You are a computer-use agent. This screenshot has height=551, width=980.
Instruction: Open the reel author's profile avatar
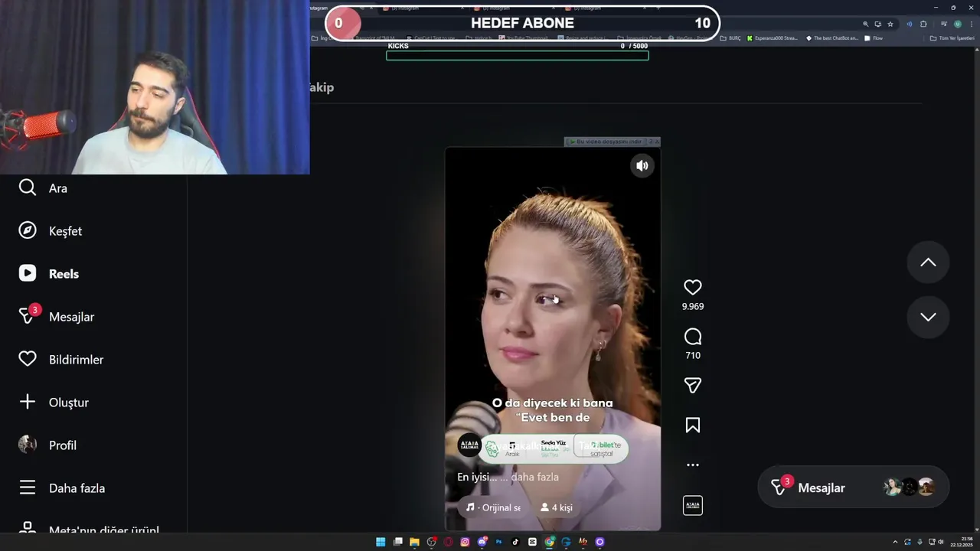469,445
